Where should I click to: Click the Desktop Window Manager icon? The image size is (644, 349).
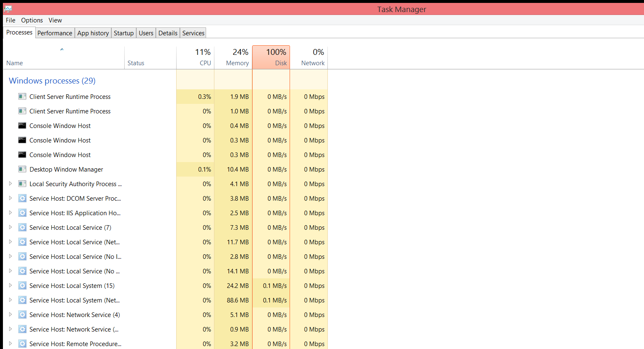(x=22, y=169)
